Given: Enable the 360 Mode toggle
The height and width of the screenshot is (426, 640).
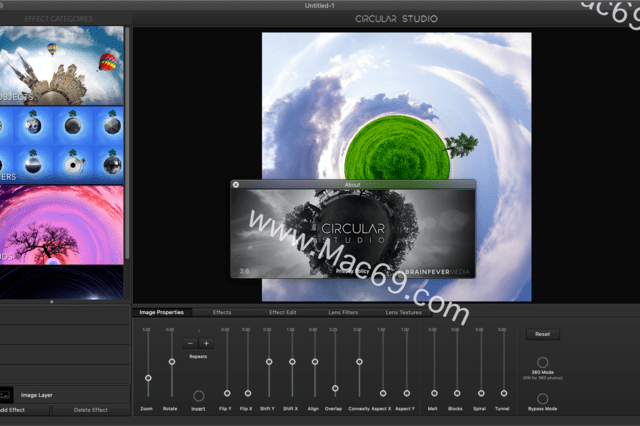Looking at the screenshot, I should point(542,362).
